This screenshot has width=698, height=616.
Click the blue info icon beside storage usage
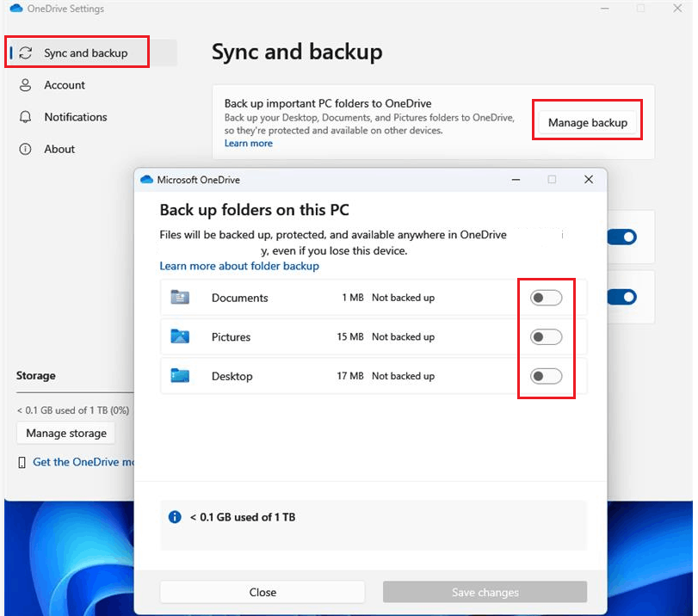point(175,517)
